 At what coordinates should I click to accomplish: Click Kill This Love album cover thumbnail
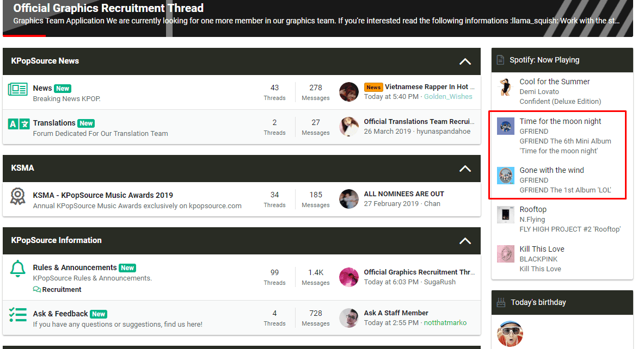point(506,254)
